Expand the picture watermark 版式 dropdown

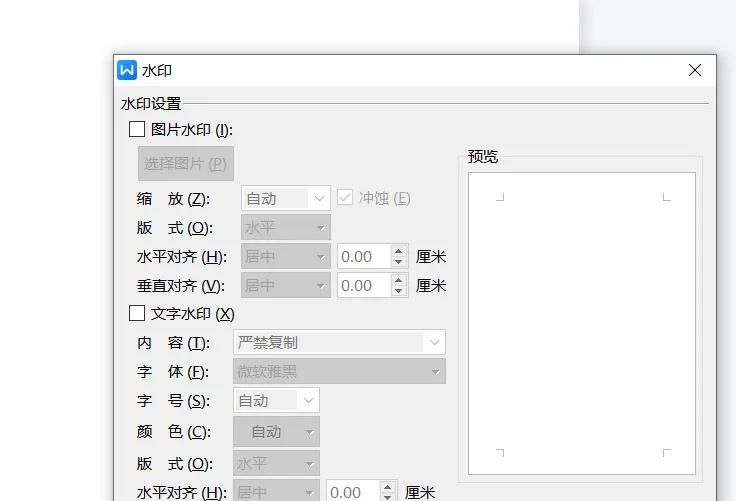(x=286, y=228)
